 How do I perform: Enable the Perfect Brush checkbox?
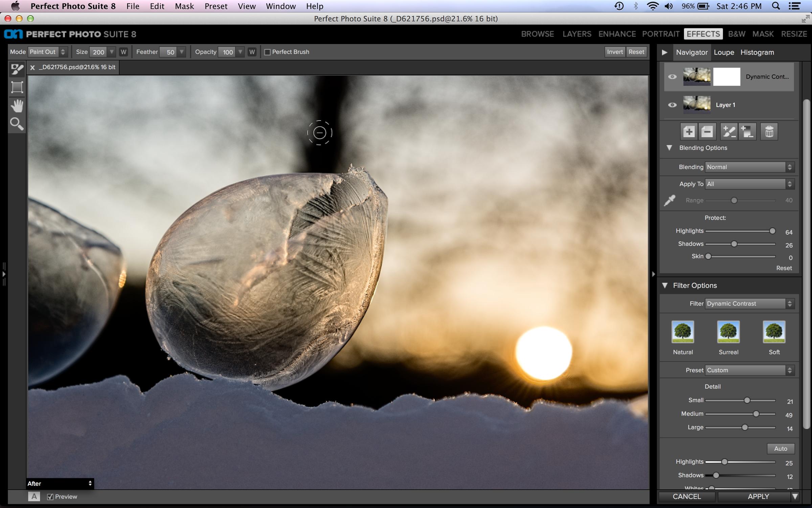pyautogui.click(x=268, y=52)
